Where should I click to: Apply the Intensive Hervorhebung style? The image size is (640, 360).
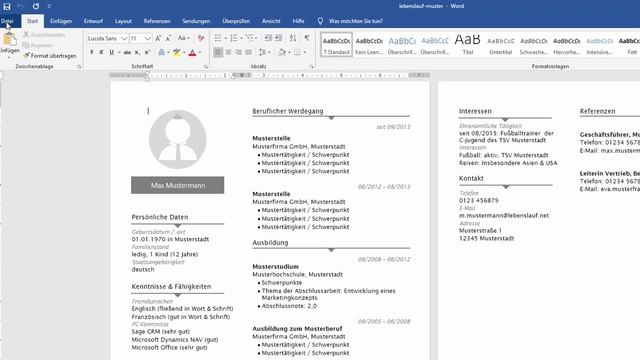point(599,45)
